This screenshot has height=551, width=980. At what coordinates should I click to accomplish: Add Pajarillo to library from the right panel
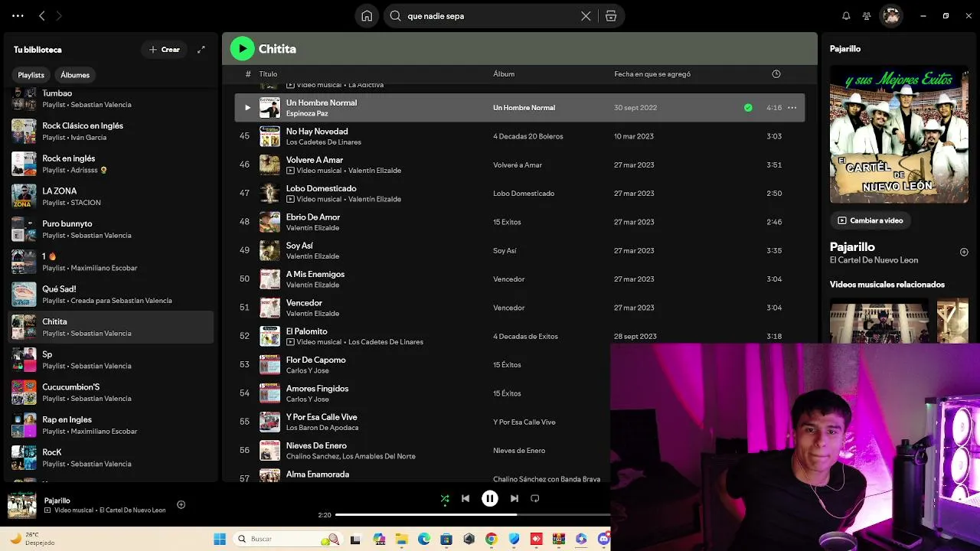(x=964, y=252)
